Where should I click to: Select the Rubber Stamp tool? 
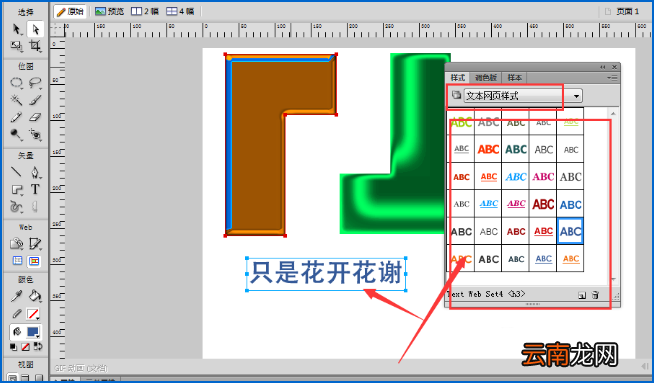pyautogui.click(x=35, y=134)
